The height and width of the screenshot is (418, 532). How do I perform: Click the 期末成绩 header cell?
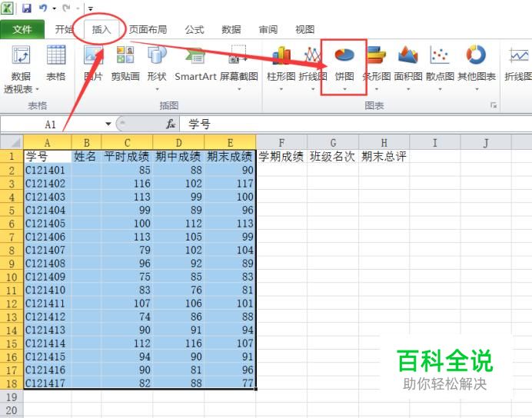tap(230, 156)
